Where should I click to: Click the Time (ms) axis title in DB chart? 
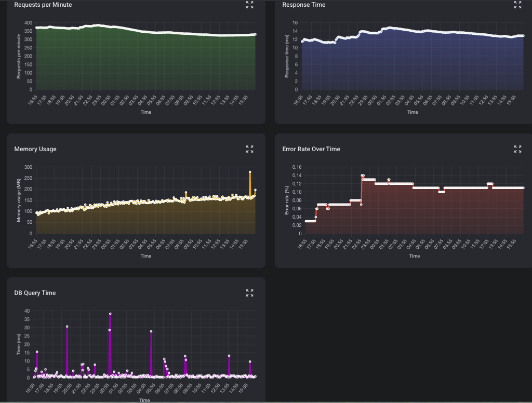pyautogui.click(x=19, y=344)
